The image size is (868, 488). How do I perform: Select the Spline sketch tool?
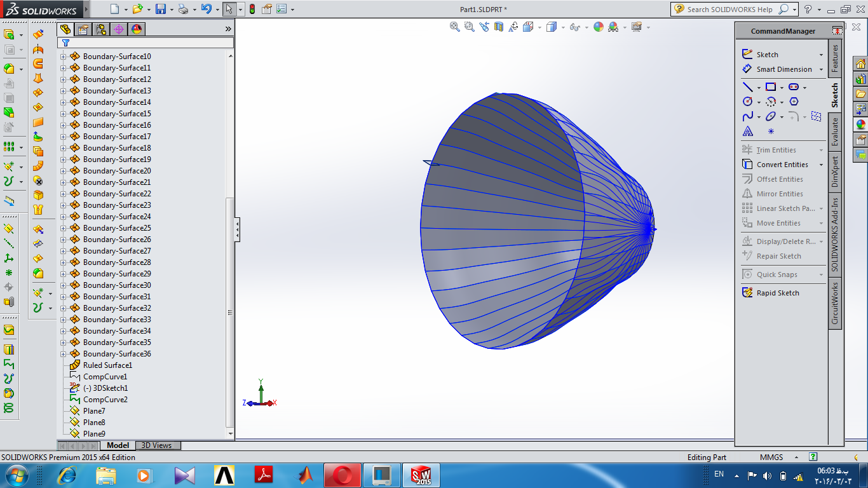748,116
